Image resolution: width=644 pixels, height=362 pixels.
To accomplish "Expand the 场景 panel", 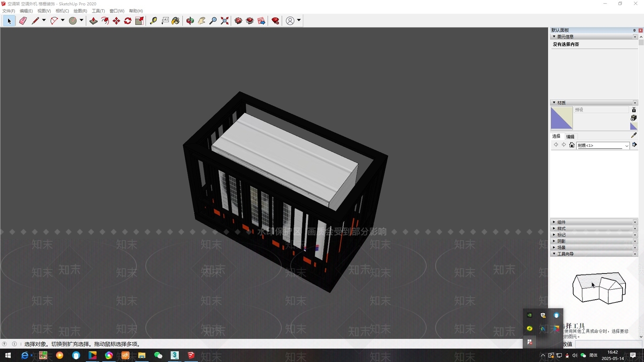I will click(554, 247).
